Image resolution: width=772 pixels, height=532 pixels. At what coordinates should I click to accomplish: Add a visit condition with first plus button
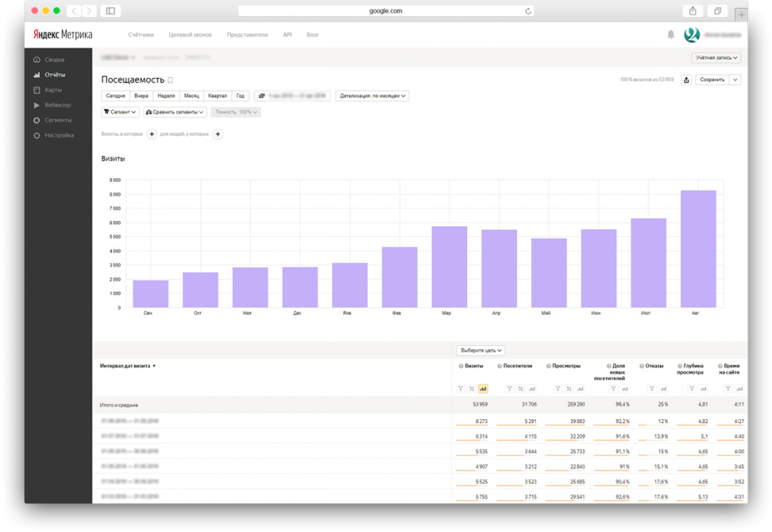(151, 134)
